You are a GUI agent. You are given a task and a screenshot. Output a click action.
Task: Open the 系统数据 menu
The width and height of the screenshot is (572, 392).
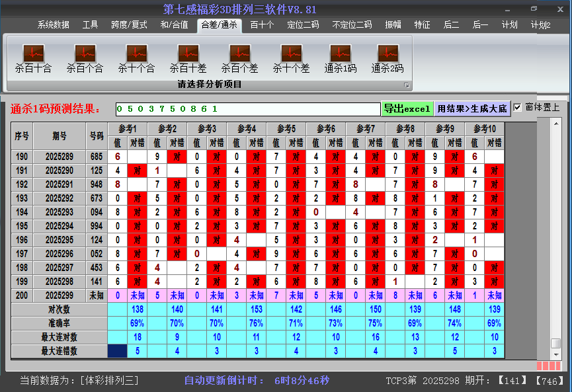click(53, 24)
